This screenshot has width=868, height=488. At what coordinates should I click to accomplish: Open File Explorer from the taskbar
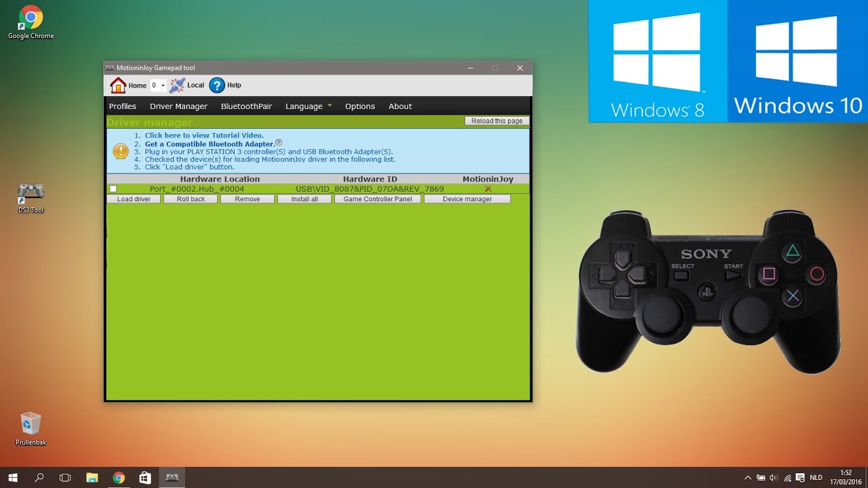click(x=92, y=477)
